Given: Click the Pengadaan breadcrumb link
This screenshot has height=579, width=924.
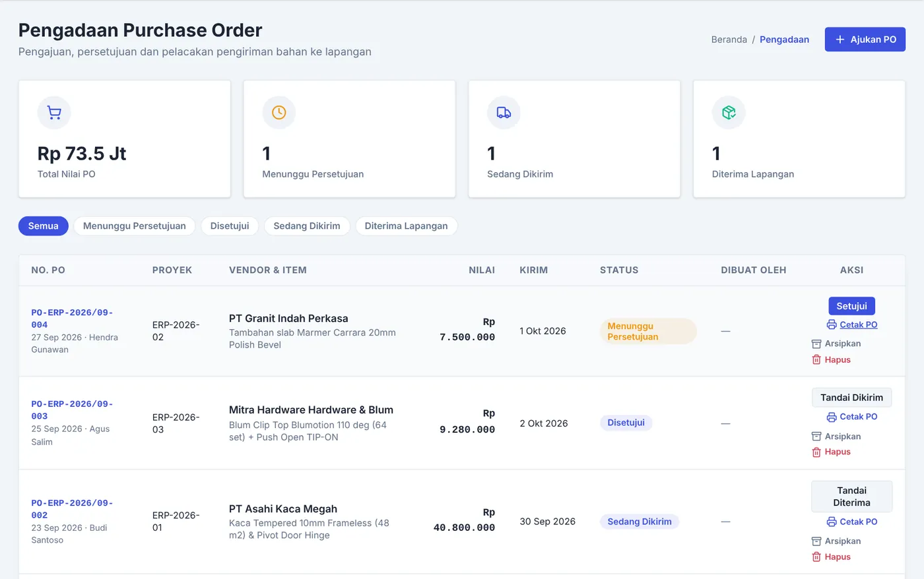Looking at the screenshot, I should point(784,40).
